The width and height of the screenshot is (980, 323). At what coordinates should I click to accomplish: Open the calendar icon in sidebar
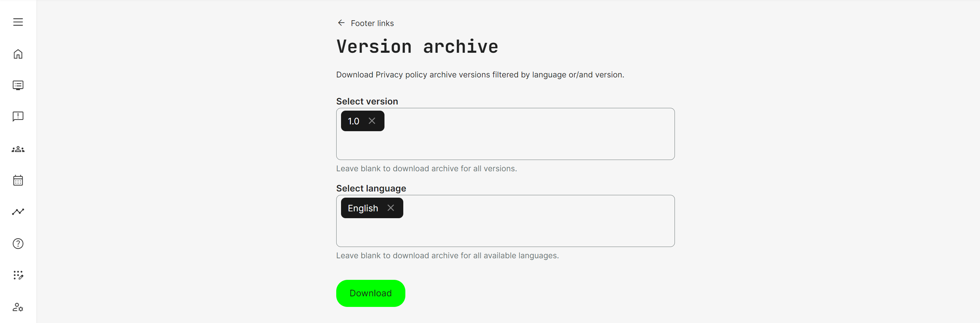coord(18,180)
